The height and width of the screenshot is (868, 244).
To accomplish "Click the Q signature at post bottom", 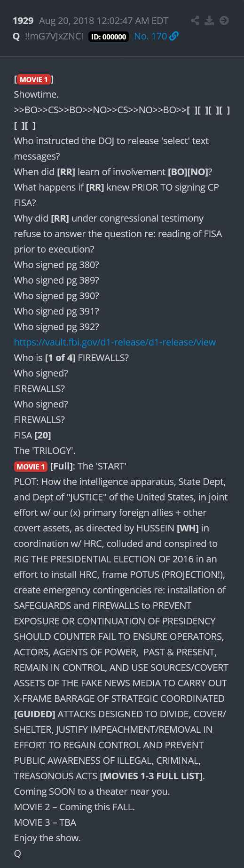I will 17,853.
